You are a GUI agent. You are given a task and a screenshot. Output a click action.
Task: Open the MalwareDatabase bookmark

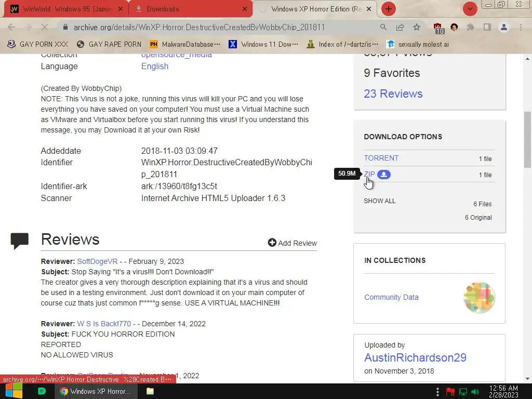[185, 45]
